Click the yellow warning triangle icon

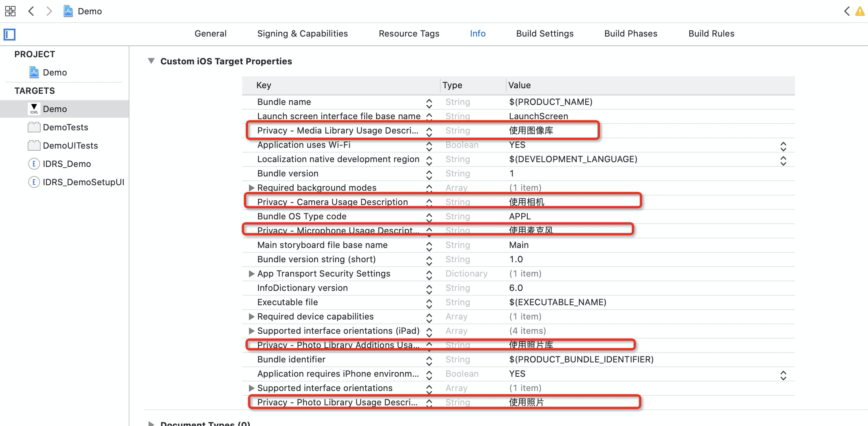(860, 11)
